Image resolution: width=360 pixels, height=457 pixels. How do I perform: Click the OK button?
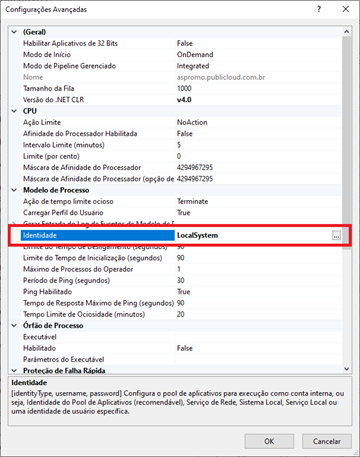(269, 441)
